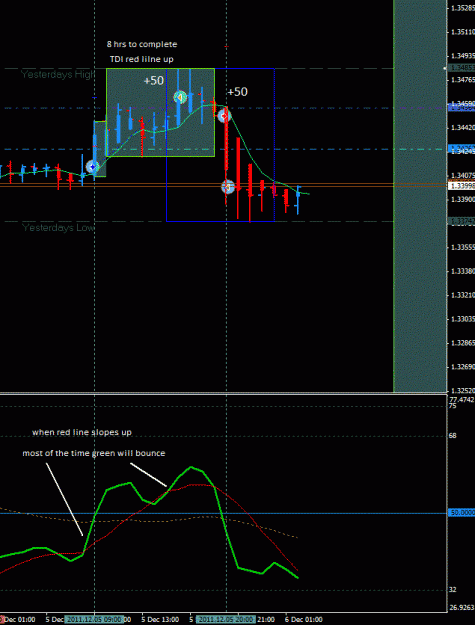Viewport: 475px width, 625px height.
Task: Click the 50.0000 level label in indicator
Action: pyautogui.click(x=462, y=513)
